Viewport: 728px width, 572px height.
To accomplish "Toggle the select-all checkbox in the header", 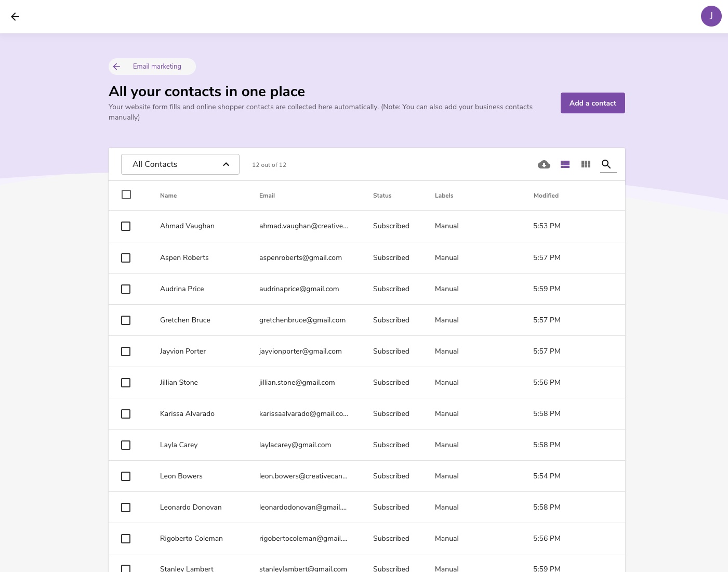I will click(126, 194).
